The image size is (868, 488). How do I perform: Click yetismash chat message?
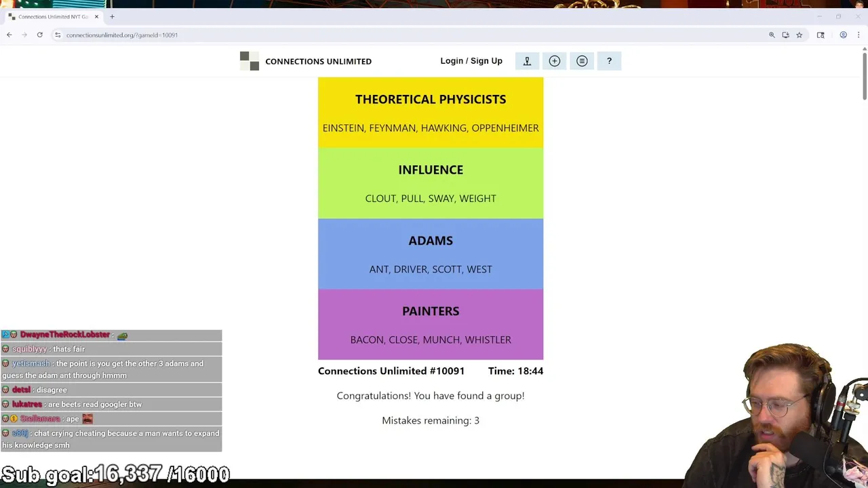point(111,369)
